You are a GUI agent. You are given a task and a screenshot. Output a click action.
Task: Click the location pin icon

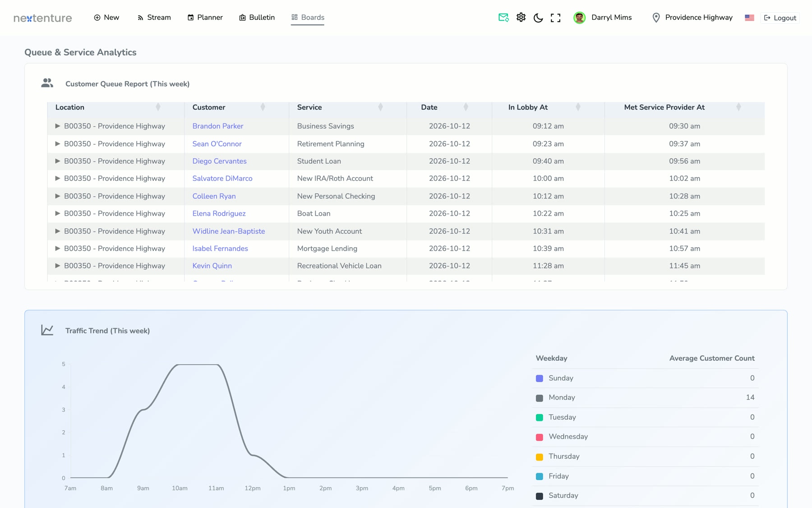(656, 18)
